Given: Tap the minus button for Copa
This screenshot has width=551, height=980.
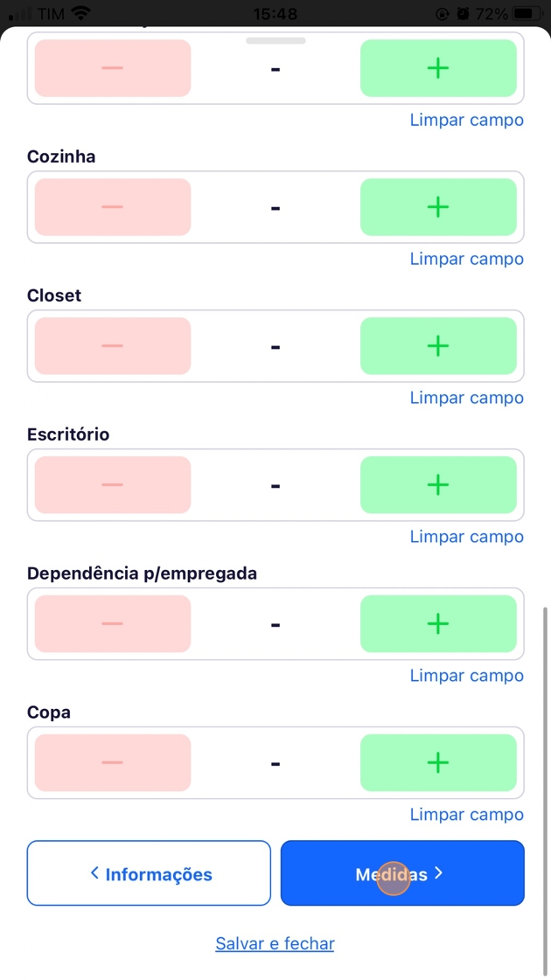Looking at the screenshot, I should click(113, 763).
